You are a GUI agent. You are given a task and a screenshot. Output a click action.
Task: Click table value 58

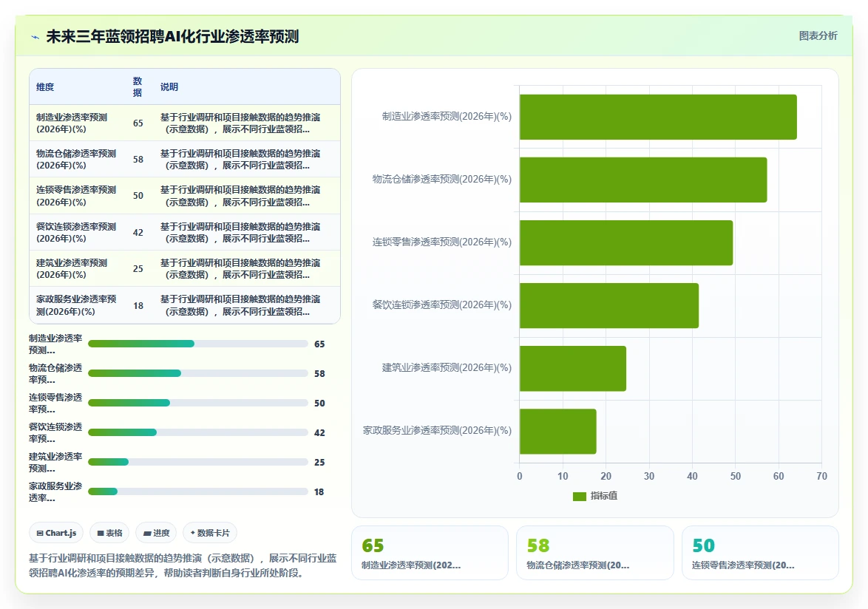tap(138, 160)
